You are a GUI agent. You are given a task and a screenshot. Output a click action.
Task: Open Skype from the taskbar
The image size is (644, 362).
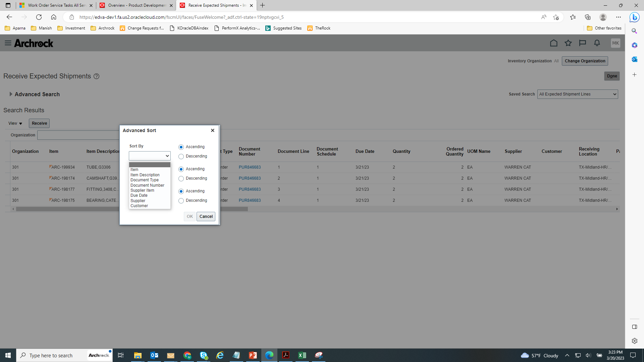(204, 355)
